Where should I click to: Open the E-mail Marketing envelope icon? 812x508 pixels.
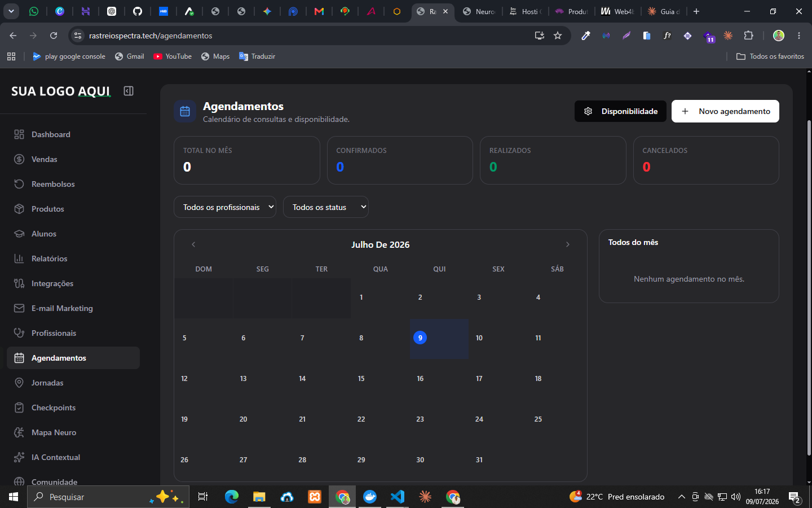click(19, 308)
